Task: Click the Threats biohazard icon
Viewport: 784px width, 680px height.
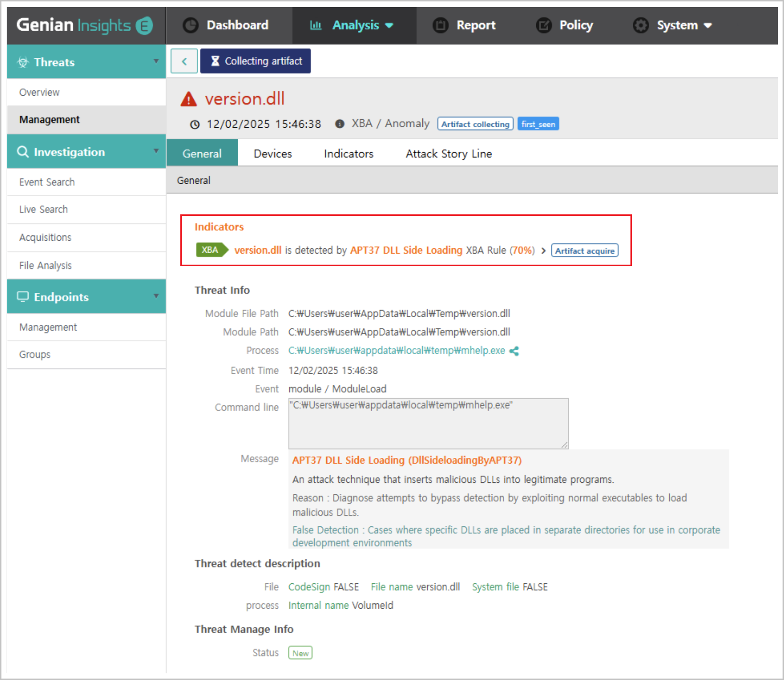Action: [22, 61]
